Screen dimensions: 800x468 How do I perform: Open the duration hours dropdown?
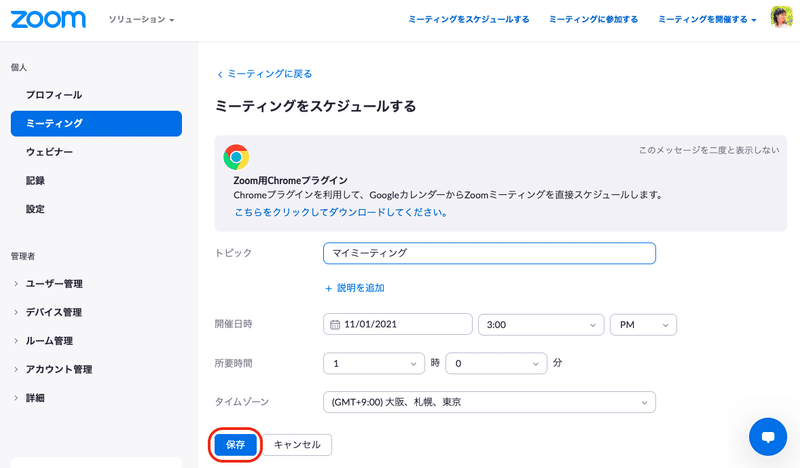point(374,363)
